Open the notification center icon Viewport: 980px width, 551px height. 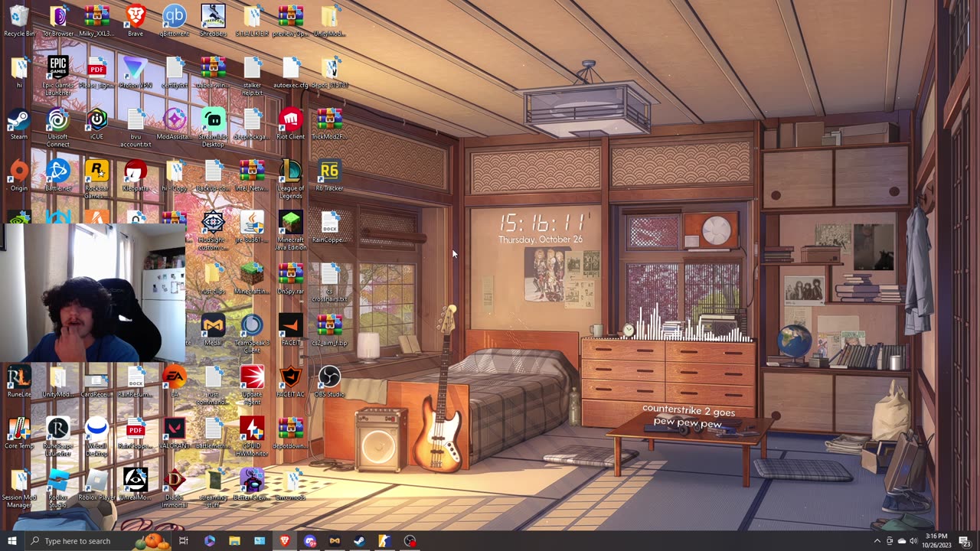point(964,541)
